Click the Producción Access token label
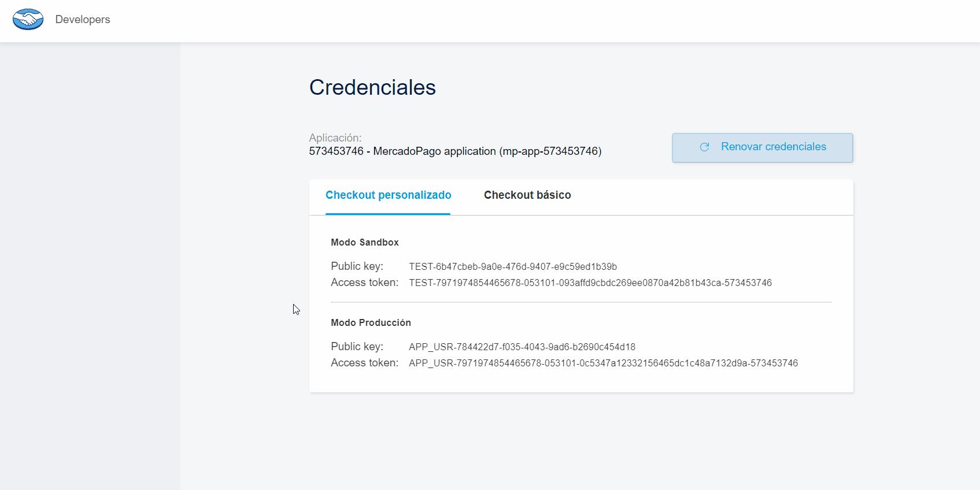The height and width of the screenshot is (490, 980). tap(364, 363)
